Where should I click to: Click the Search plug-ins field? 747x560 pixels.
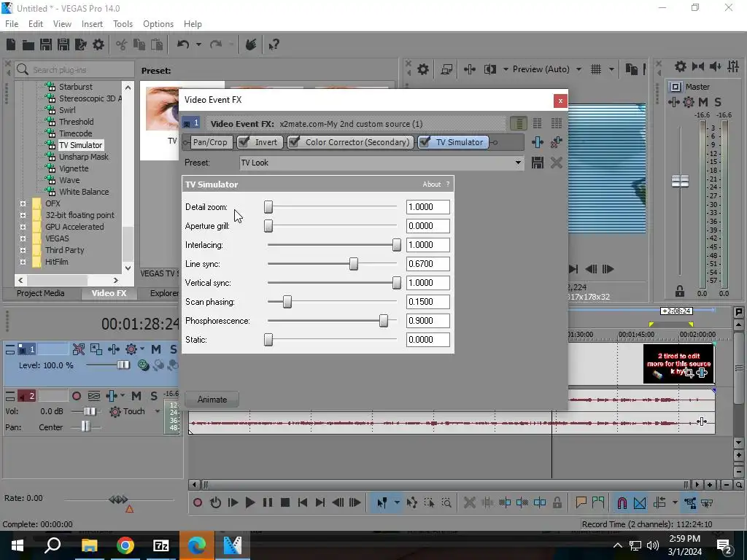74,70
